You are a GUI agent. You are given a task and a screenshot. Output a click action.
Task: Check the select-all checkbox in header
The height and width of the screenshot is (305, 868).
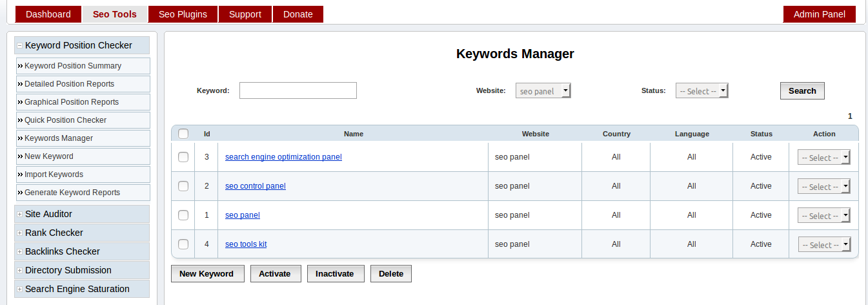click(x=183, y=134)
